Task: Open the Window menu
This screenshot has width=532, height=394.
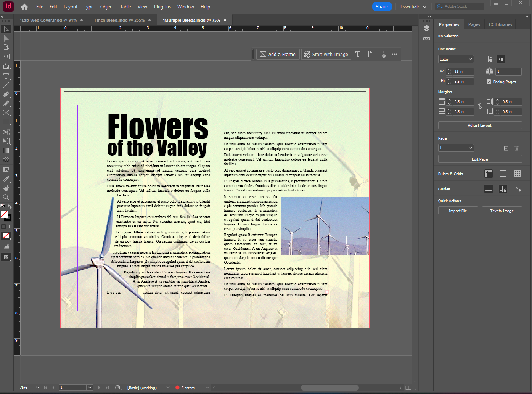Action: [x=186, y=6]
